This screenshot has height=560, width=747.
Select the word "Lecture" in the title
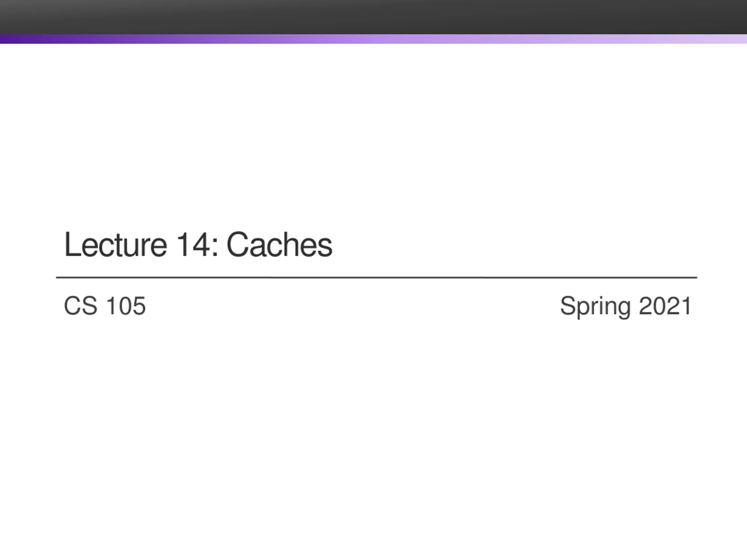click(x=116, y=245)
